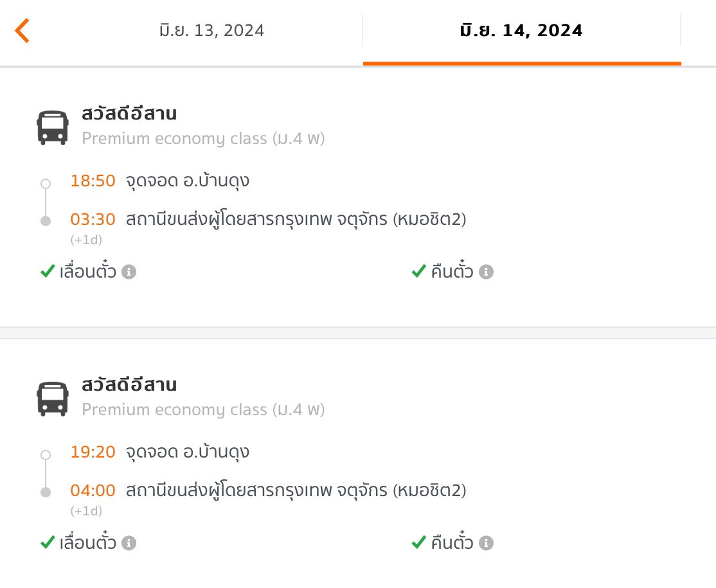
Task: Click the Premium economy class label, first trip
Action: (203, 138)
